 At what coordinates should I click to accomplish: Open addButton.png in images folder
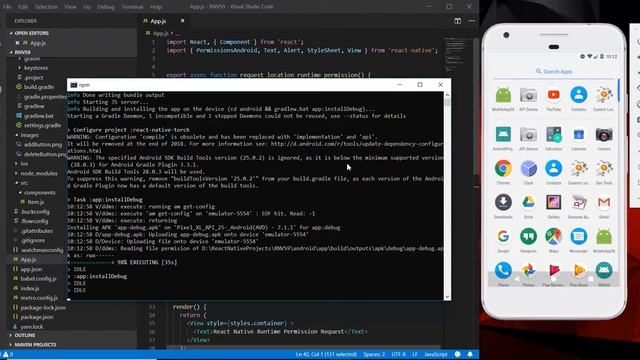[x=42, y=144]
